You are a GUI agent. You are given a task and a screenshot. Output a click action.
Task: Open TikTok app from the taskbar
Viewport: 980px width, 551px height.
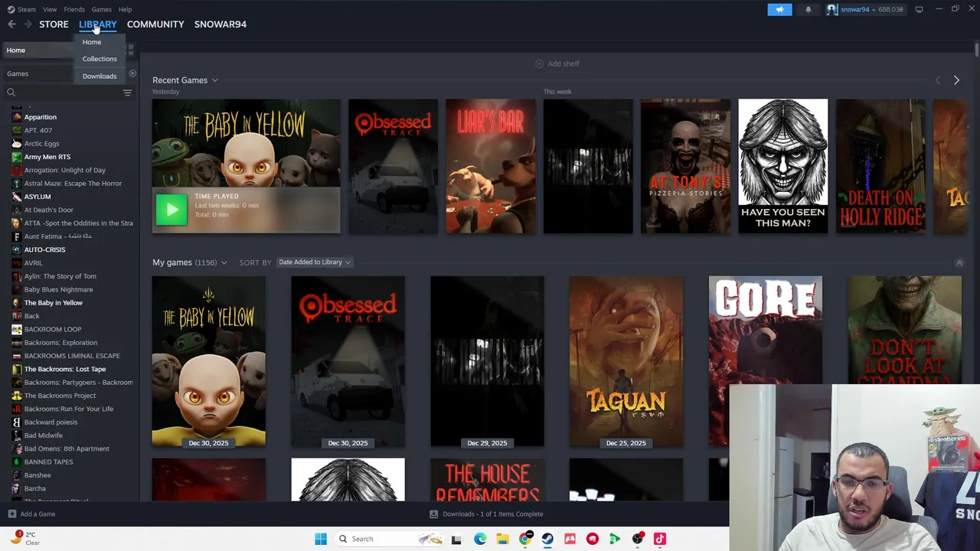click(x=660, y=539)
